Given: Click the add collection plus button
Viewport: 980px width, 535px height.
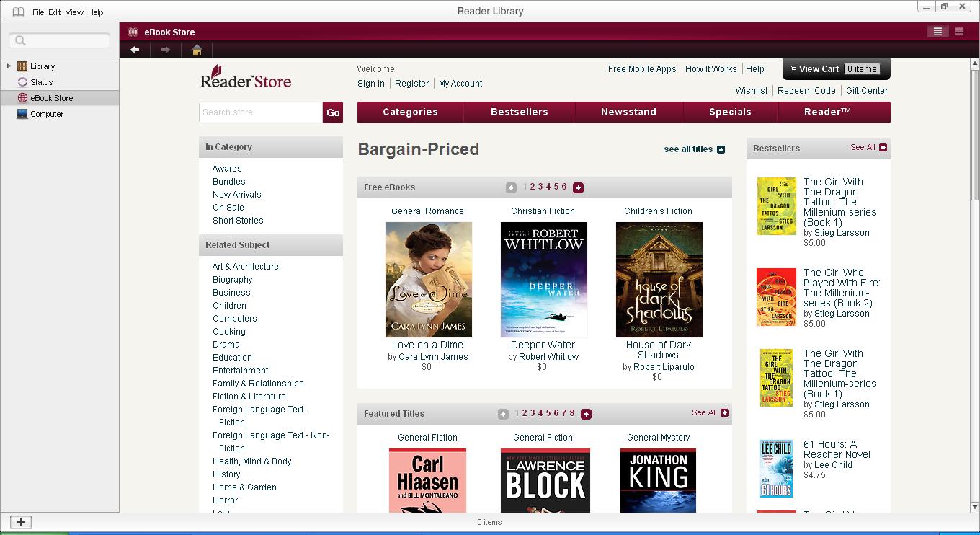Looking at the screenshot, I should [x=21, y=522].
